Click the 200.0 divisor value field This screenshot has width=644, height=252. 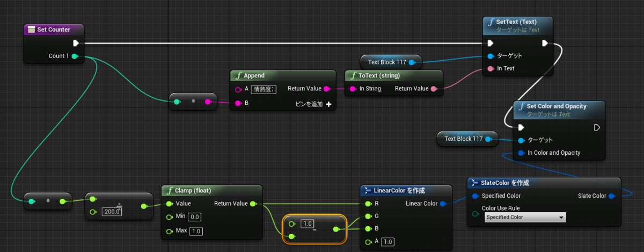[112, 212]
